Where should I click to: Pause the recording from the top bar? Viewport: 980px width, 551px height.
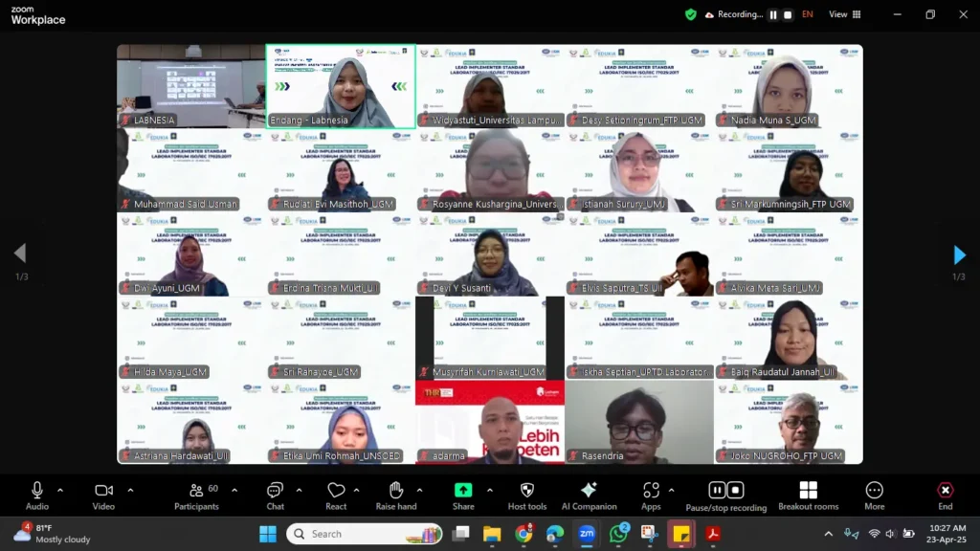tap(773, 14)
